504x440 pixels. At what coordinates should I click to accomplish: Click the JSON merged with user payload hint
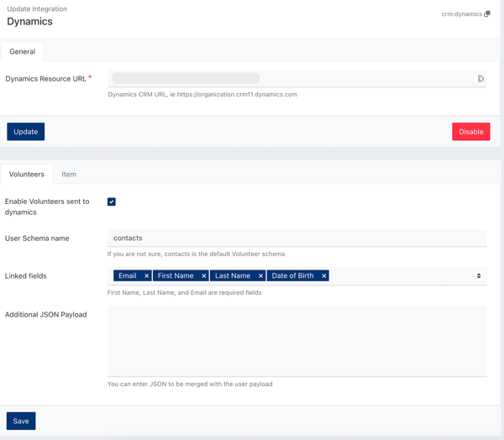tap(190, 384)
